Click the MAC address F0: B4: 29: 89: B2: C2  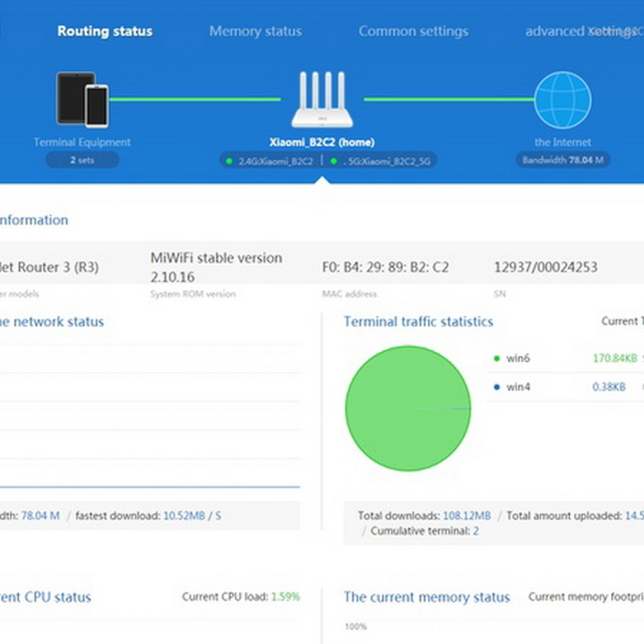pyautogui.click(x=385, y=267)
